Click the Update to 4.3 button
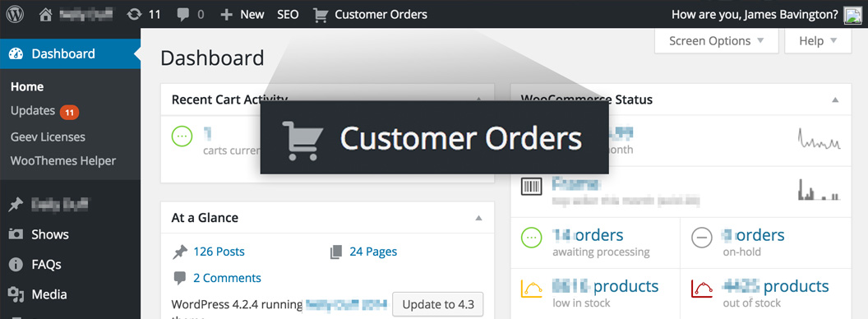 tap(438, 304)
